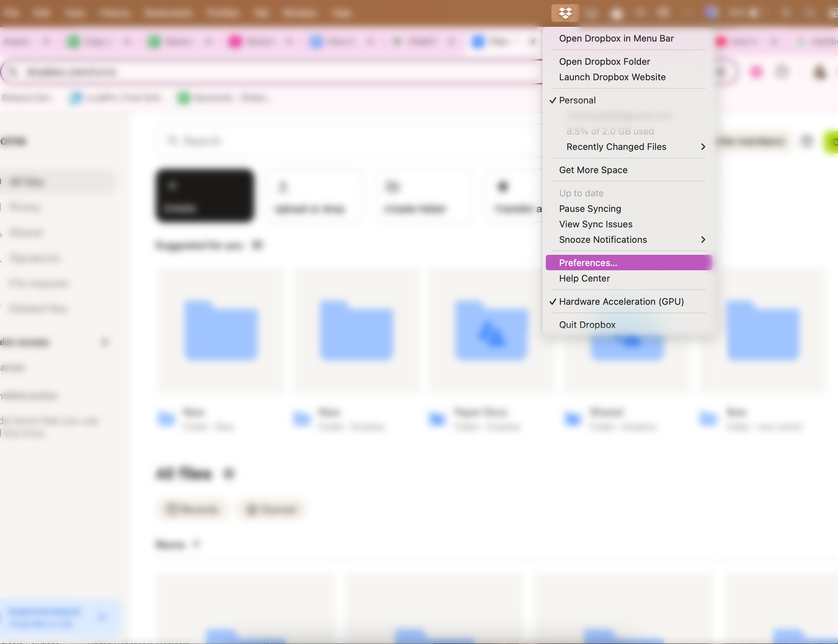Pause Syncing via the Dropbox menu
Viewport: 838px width, 644px height.
pyautogui.click(x=589, y=209)
